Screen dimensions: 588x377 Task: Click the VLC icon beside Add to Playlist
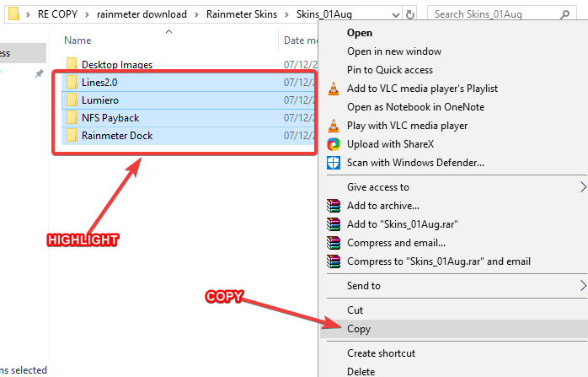334,89
